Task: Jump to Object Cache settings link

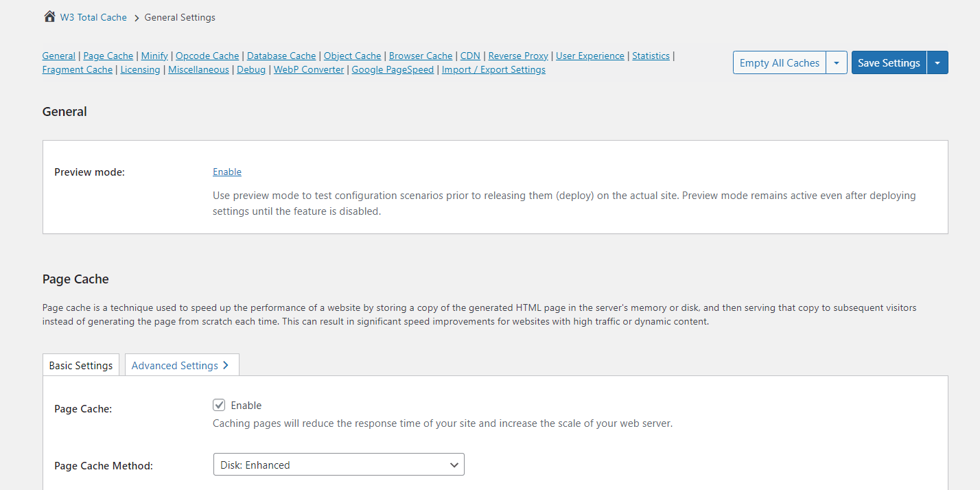Action: pyautogui.click(x=352, y=56)
